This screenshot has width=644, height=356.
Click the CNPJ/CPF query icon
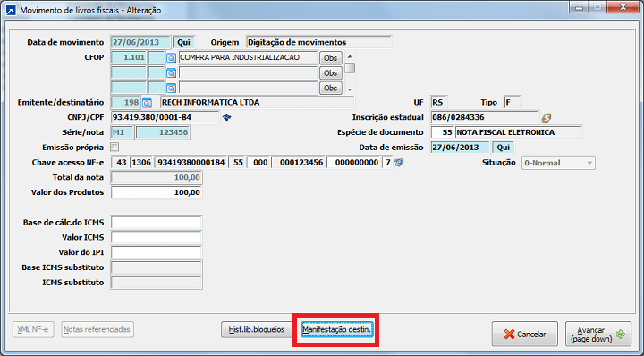[x=226, y=117]
